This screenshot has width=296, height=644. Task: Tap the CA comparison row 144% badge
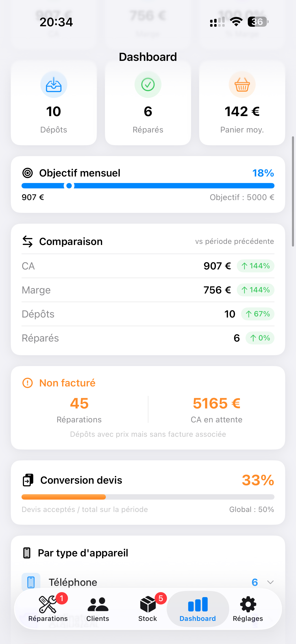256,266
